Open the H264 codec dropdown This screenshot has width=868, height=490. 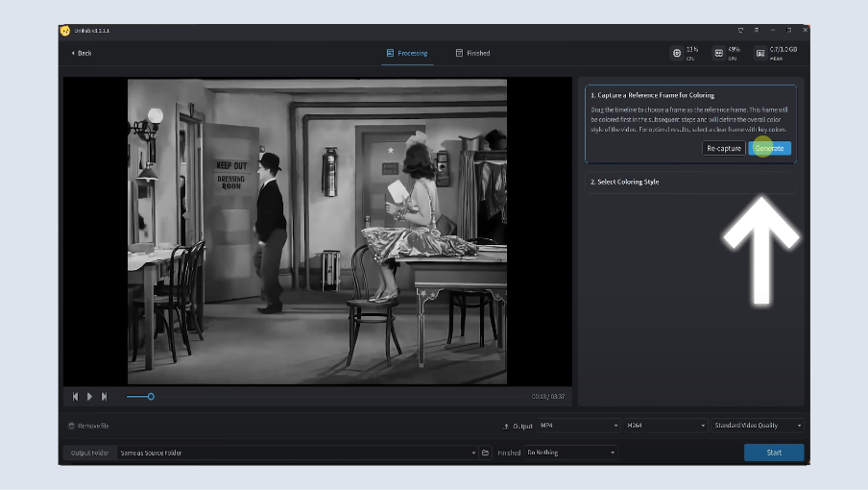(665, 426)
